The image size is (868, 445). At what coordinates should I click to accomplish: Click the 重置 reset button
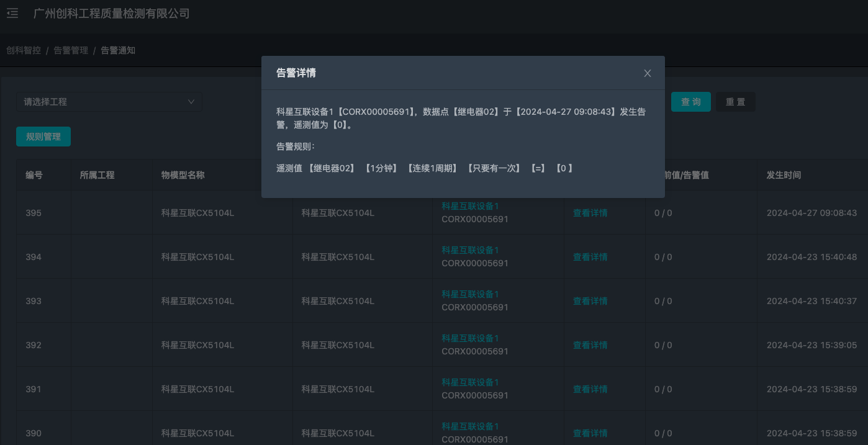[736, 101]
